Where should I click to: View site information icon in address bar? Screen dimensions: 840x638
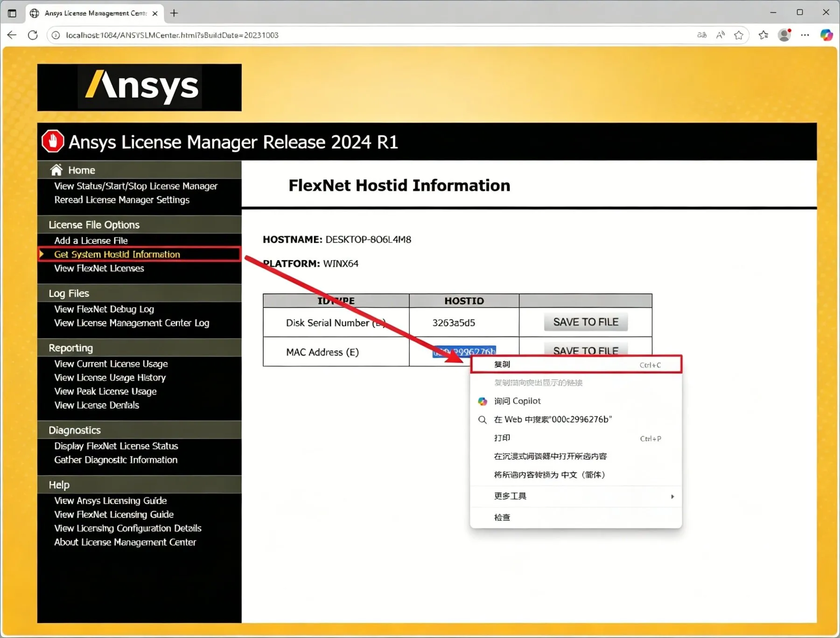(x=56, y=35)
